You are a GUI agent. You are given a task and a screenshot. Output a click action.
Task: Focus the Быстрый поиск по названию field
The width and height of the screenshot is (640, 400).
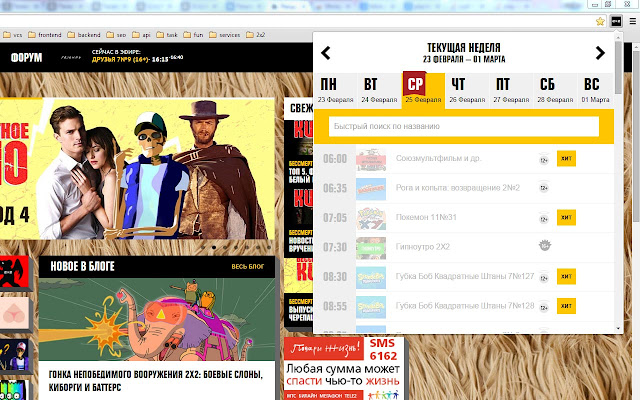[464, 126]
